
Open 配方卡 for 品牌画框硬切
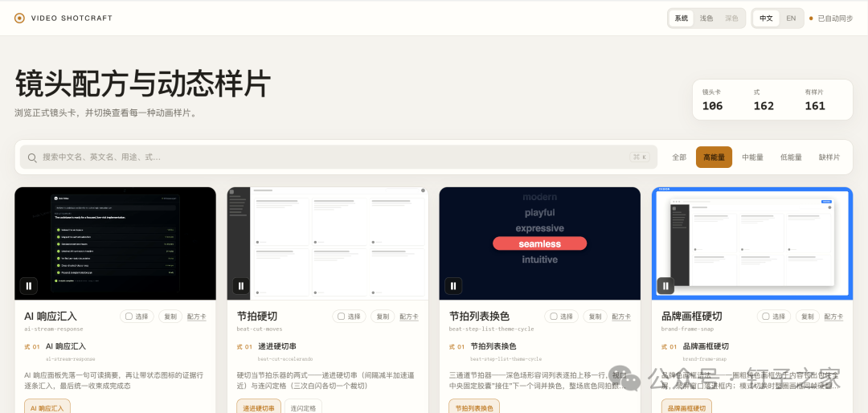(x=833, y=317)
